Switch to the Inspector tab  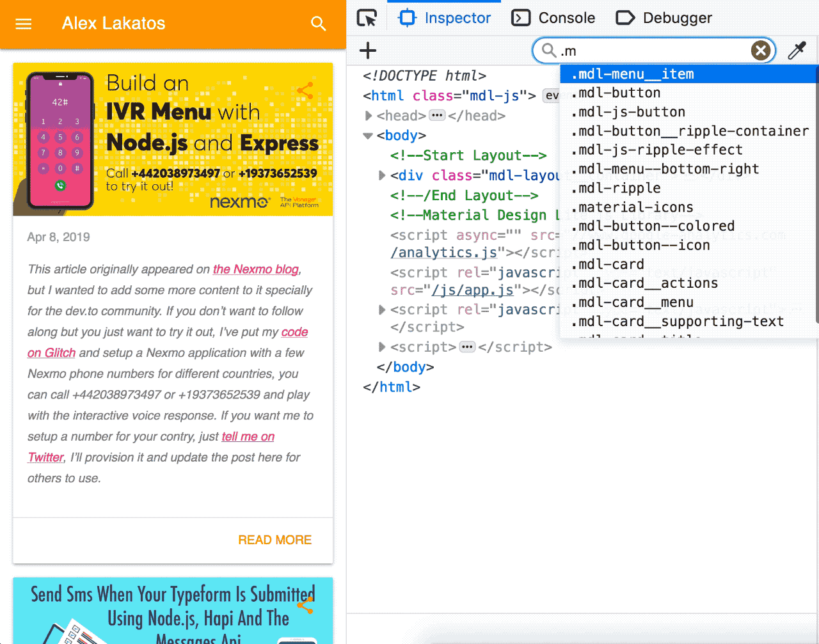[445, 18]
